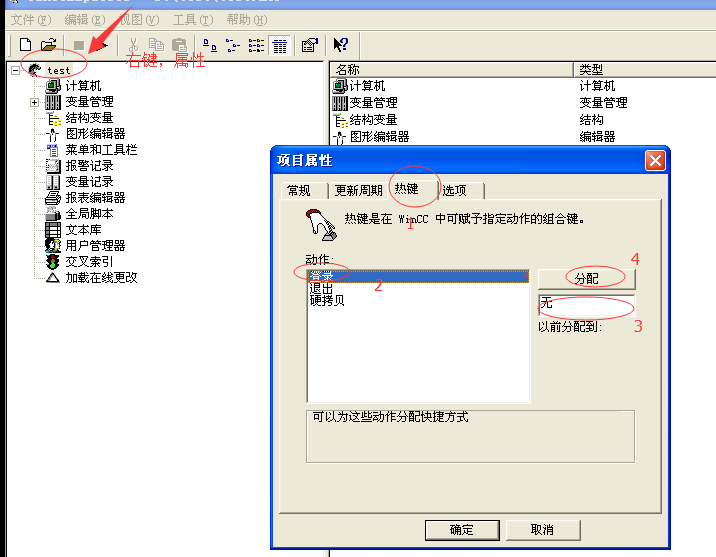Switch to the 热键 tab
Image resolution: width=716 pixels, height=557 pixels.
point(412,189)
